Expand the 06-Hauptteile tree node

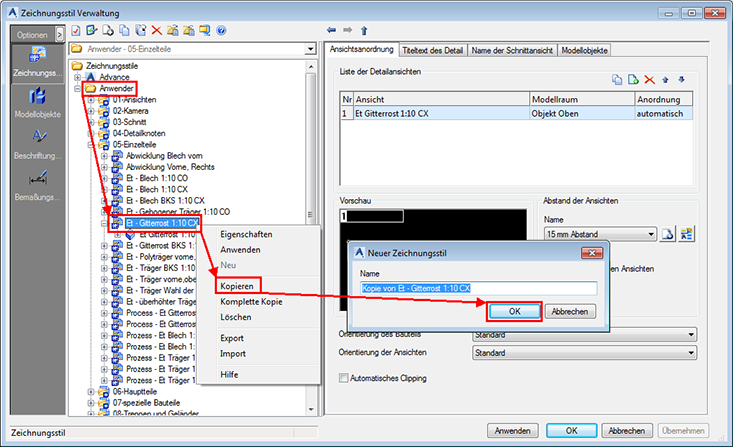point(91,391)
